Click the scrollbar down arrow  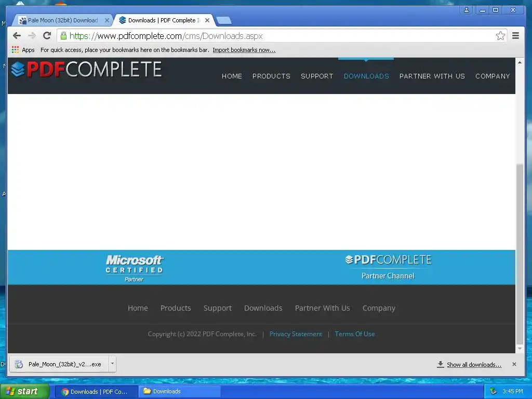click(520, 349)
